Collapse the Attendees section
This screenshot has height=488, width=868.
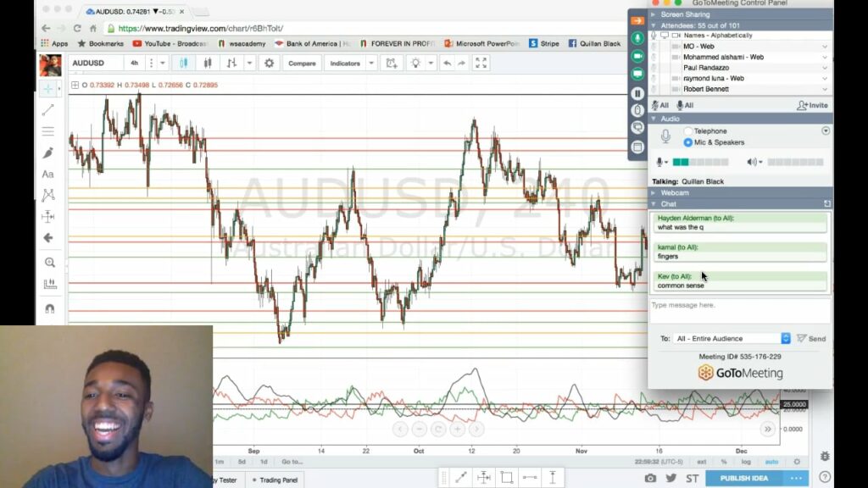(654, 25)
